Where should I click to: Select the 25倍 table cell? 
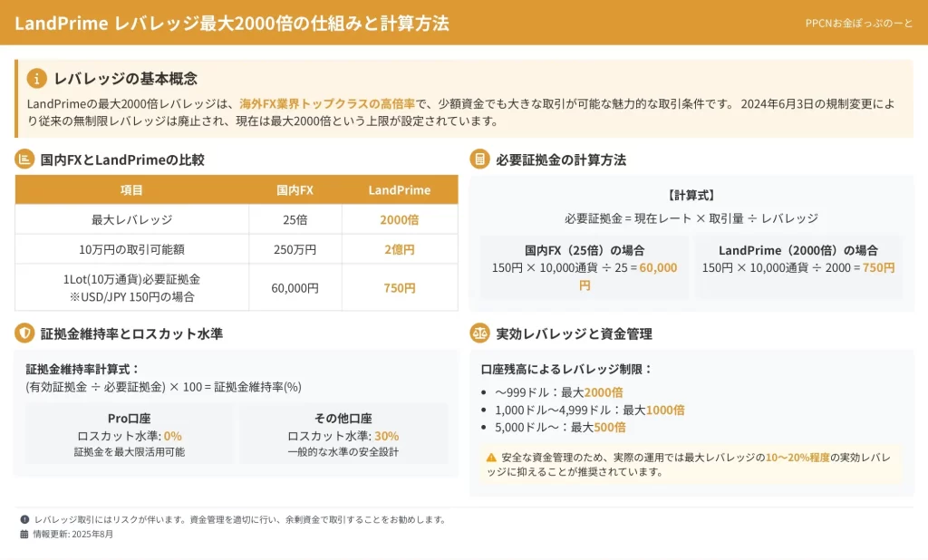click(x=295, y=219)
